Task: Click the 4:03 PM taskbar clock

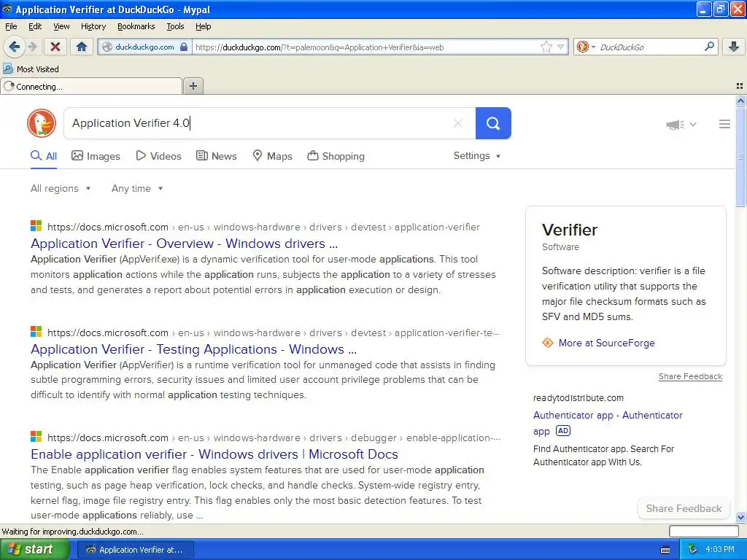Action: (x=720, y=550)
